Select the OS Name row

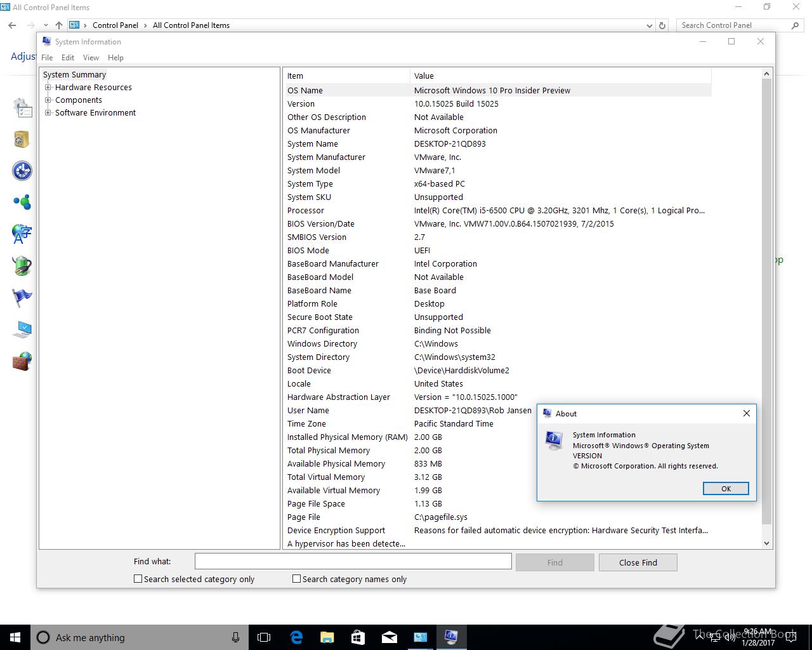click(497, 90)
